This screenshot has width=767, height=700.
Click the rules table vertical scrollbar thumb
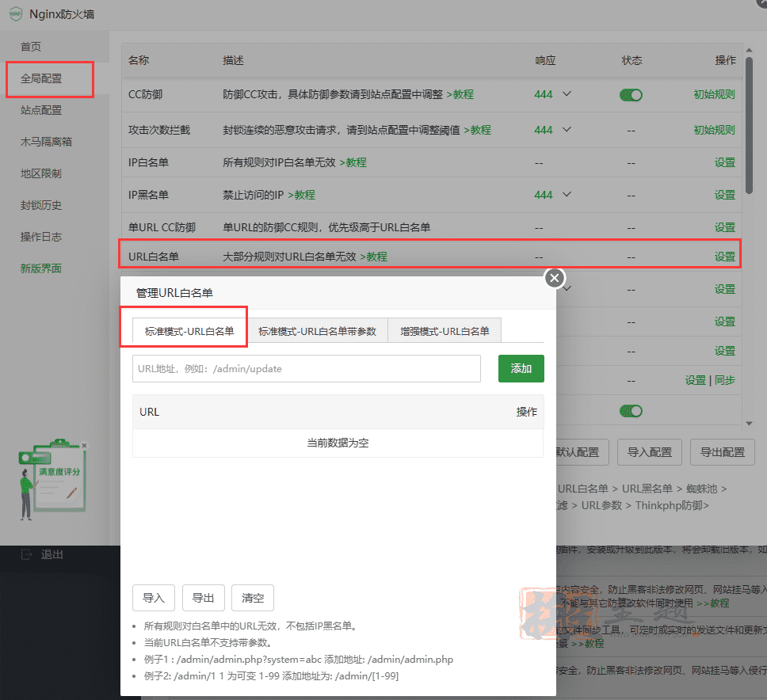749,125
